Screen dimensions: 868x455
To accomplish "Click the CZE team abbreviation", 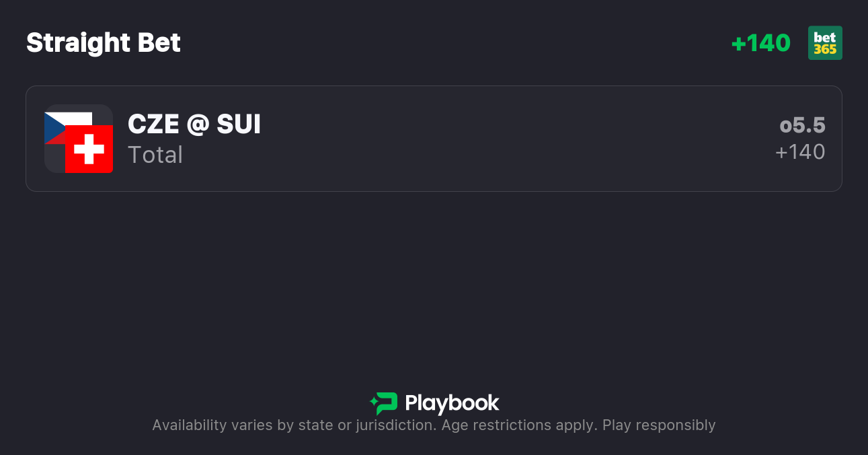I will click(152, 125).
